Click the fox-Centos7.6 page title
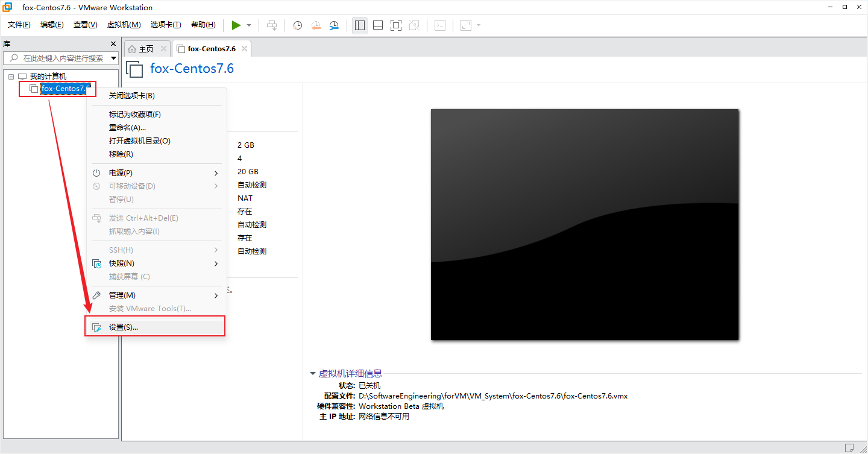The height and width of the screenshot is (454, 868). [192, 68]
